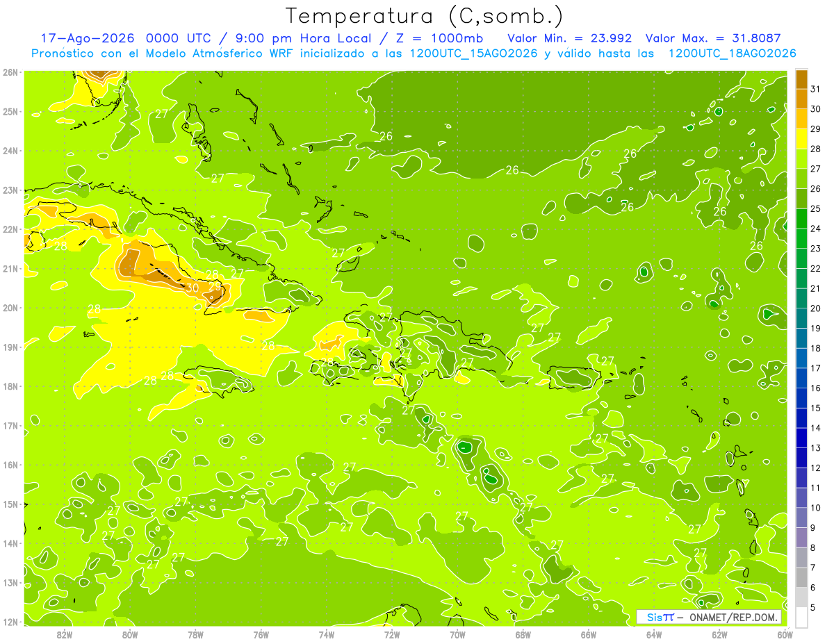Screen dimensions: 834x644
Task: Pick the gray legend swatch between 6 and 7
Action: [x=801, y=577]
